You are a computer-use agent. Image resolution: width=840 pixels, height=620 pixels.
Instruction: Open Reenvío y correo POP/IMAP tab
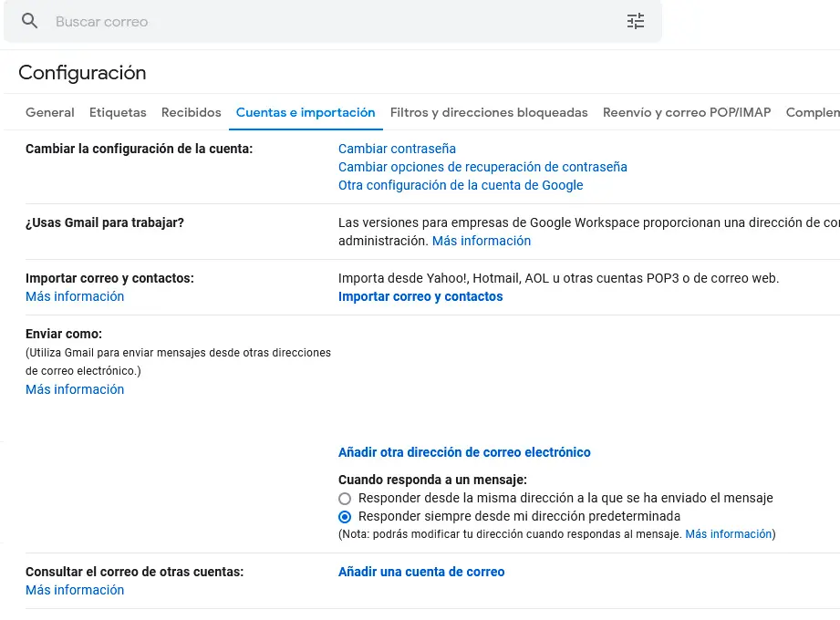(687, 112)
